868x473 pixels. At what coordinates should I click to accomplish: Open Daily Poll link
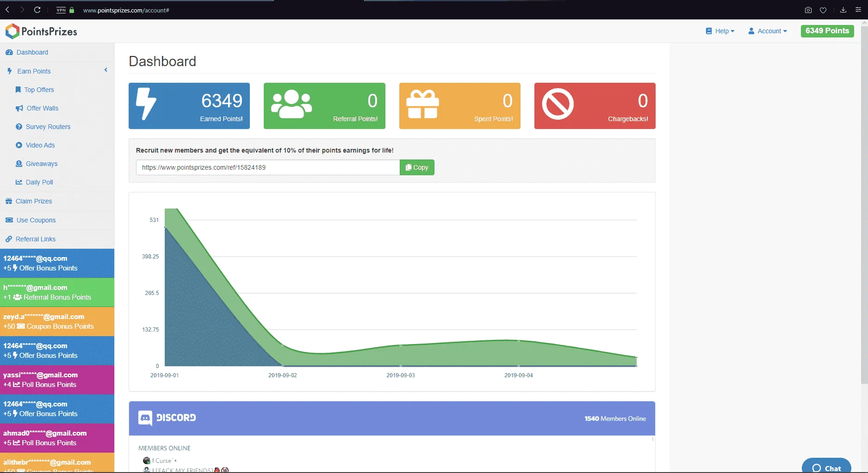click(39, 182)
